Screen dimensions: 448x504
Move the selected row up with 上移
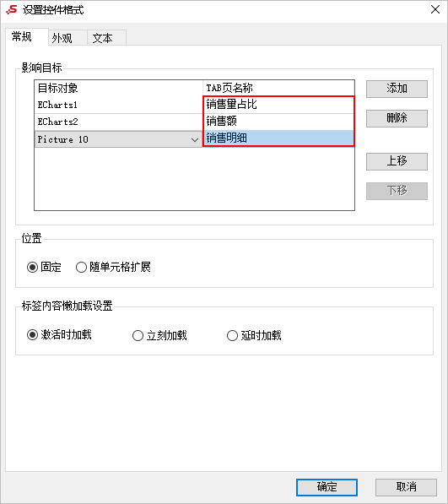397,161
